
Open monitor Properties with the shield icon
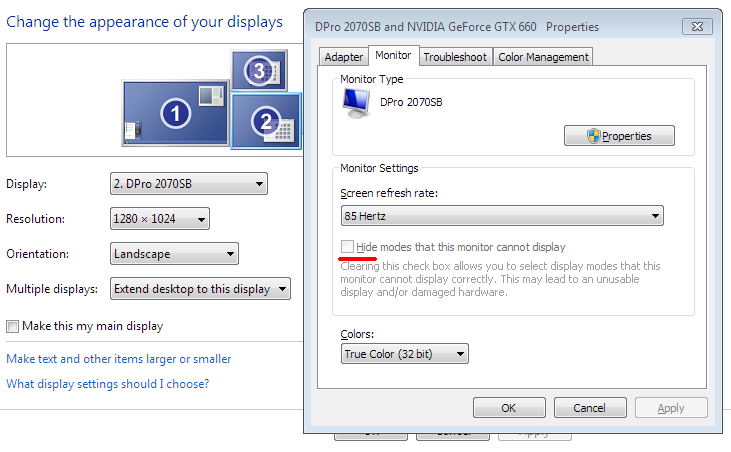(x=619, y=136)
